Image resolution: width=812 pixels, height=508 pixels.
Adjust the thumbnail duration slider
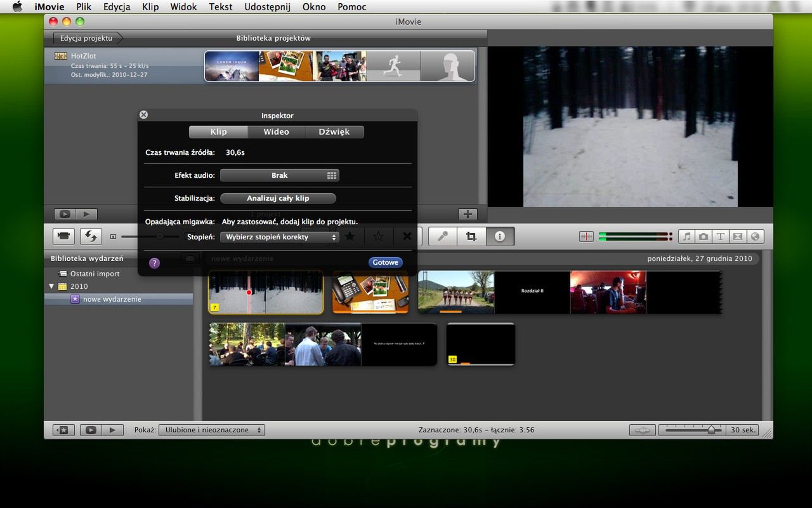[710, 430]
